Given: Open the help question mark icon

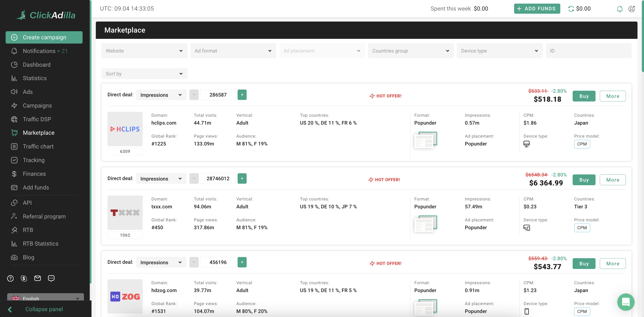Looking at the screenshot, I should (10, 278).
